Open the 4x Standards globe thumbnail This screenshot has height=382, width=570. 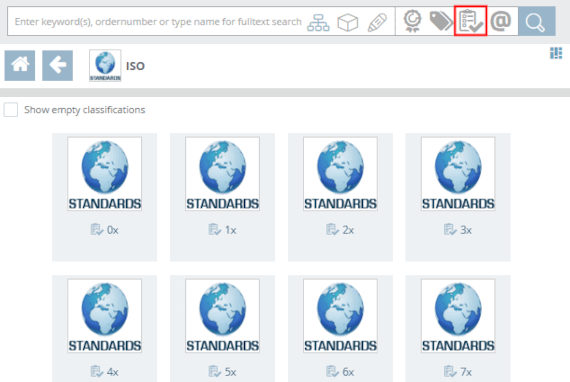click(105, 316)
